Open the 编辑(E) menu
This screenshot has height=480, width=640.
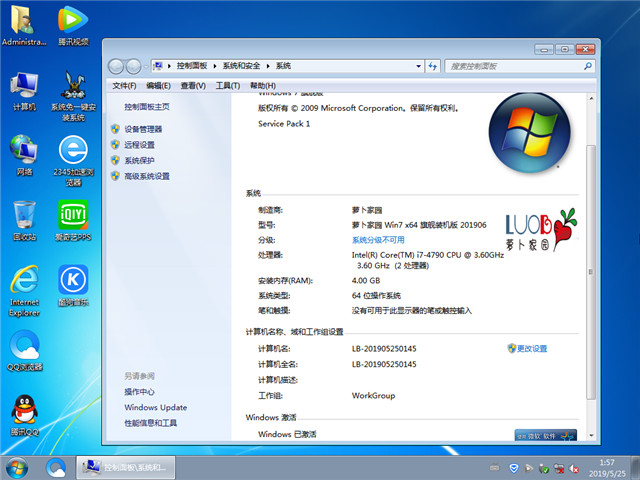pos(158,85)
